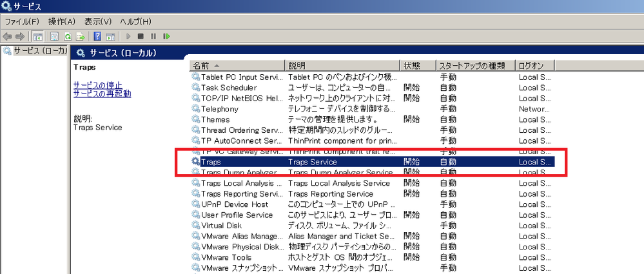Sort by the 状態 column header
This screenshot has width=644, height=274.
pos(418,66)
